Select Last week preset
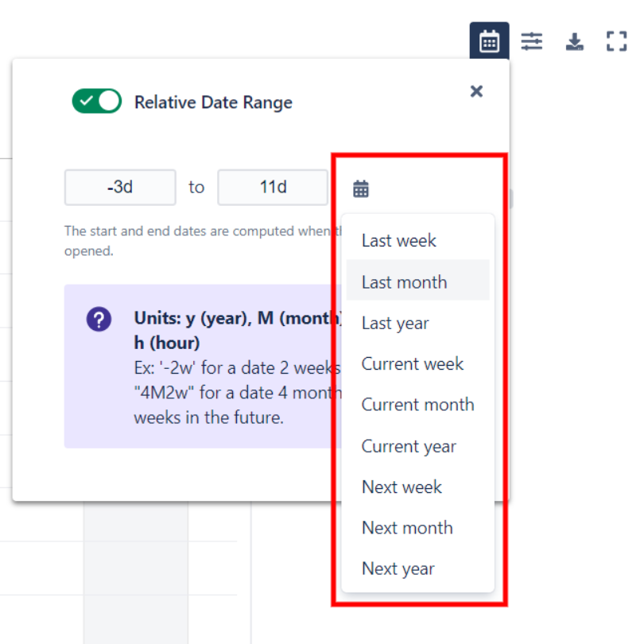Image resolution: width=644 pixels, height=644 pixels. [x=399, y=241]
